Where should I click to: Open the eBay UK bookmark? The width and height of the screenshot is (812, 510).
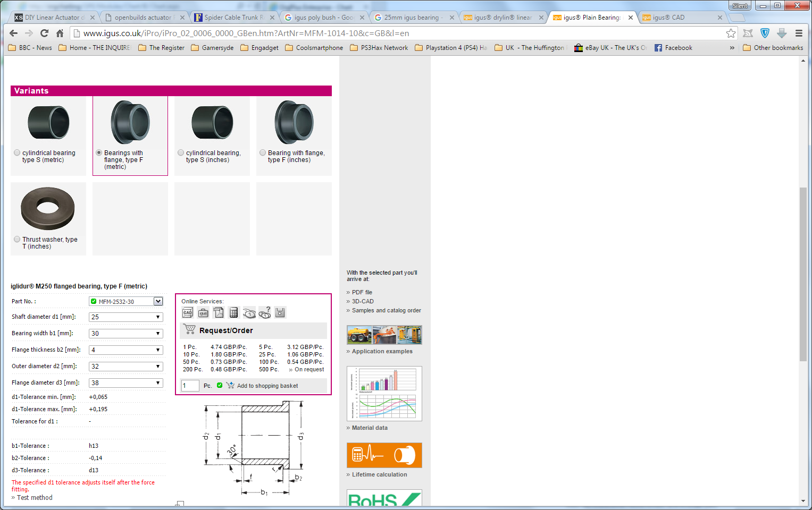(x=610, y=48)
